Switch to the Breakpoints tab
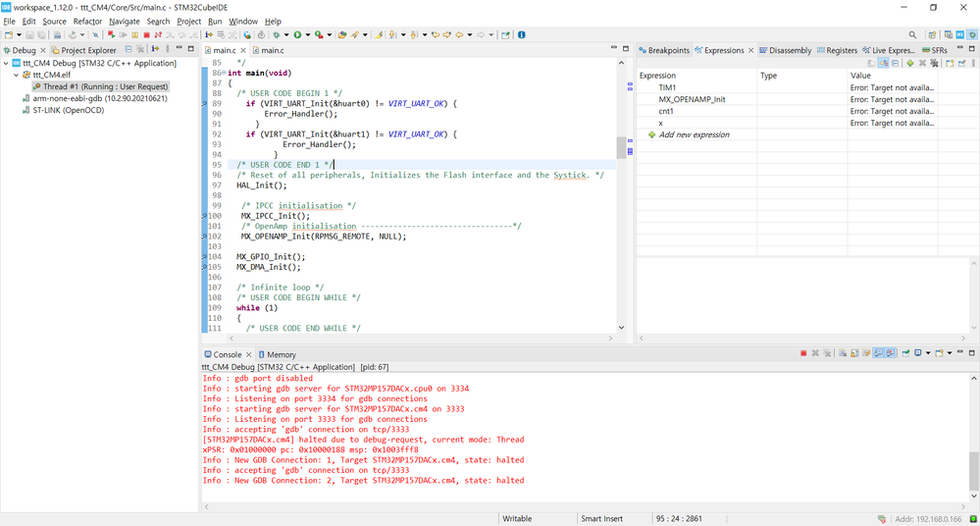The width and height of the screenshot is (980, 526). click(664, 50)
